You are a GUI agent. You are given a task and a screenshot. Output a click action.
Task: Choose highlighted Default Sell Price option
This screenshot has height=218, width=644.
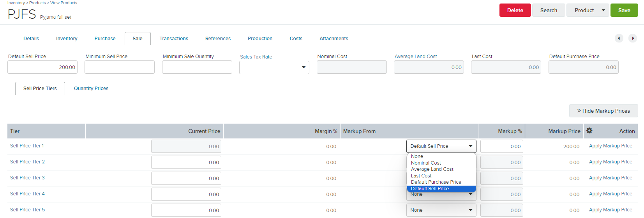tap(441, 189)
